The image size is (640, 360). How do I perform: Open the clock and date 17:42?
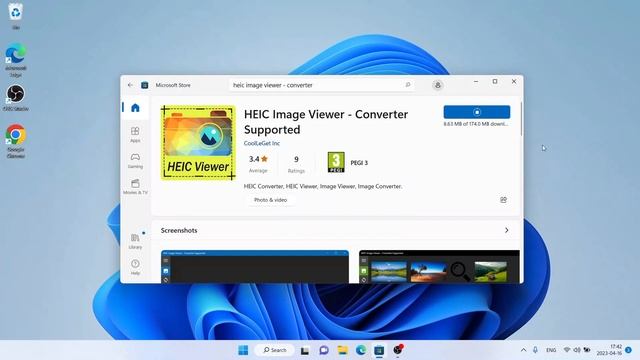click(x=609, y=350)
